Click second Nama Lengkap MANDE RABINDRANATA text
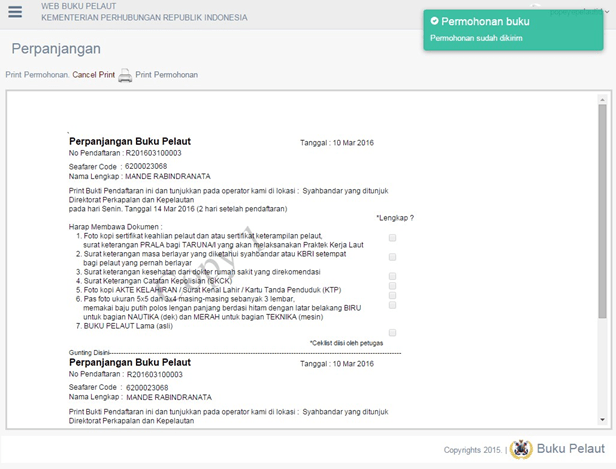The height and width of the screenshot is (469, 616). pyautogui.click(x=140, y=397)
